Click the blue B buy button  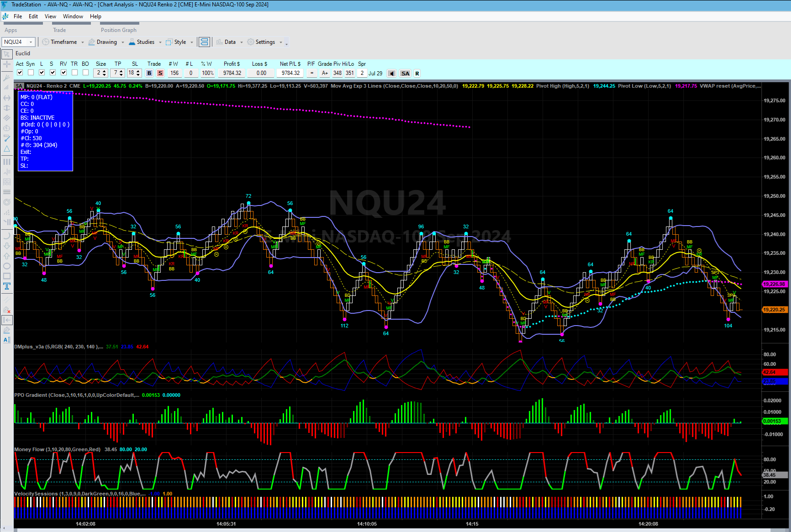pos(149,73)
